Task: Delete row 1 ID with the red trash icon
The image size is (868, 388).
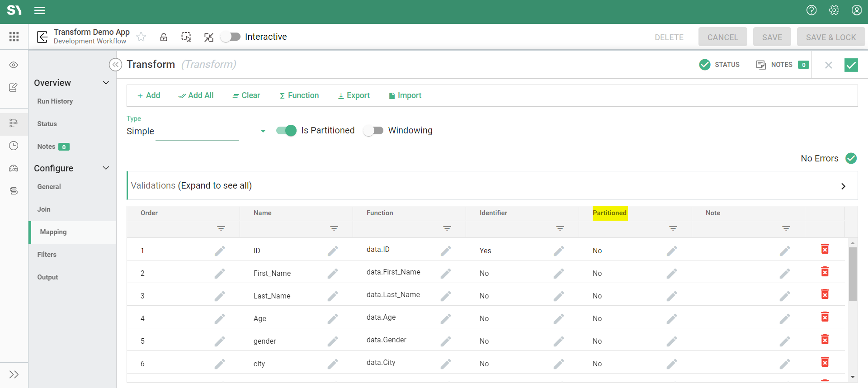Action: tap(825, 249)
